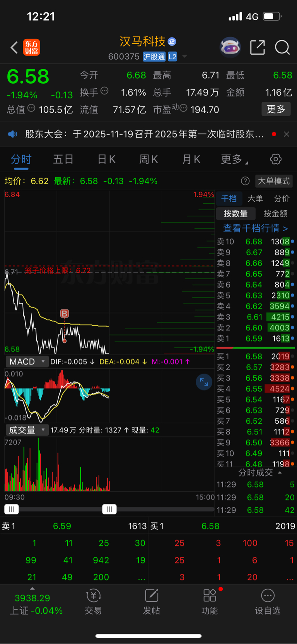The image size is (297, 644).
Task: Switch to the 五日 tab
Action: point(63,159)
